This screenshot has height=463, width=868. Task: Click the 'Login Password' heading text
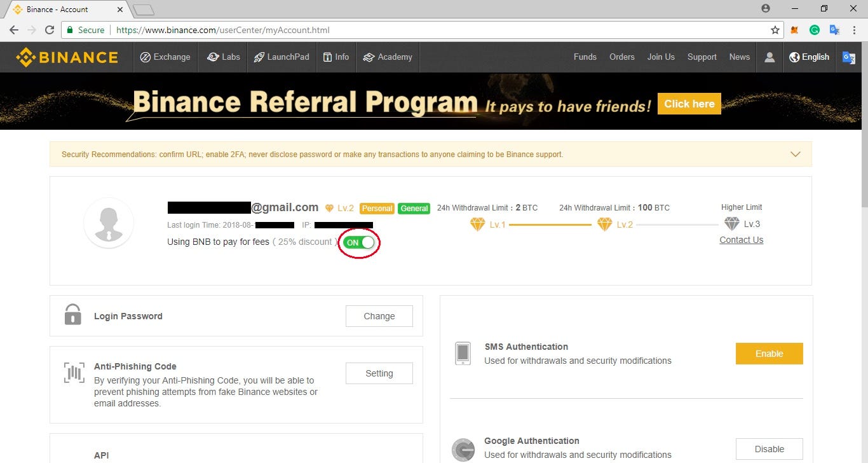pyautogui.click(x=128, y=316)
